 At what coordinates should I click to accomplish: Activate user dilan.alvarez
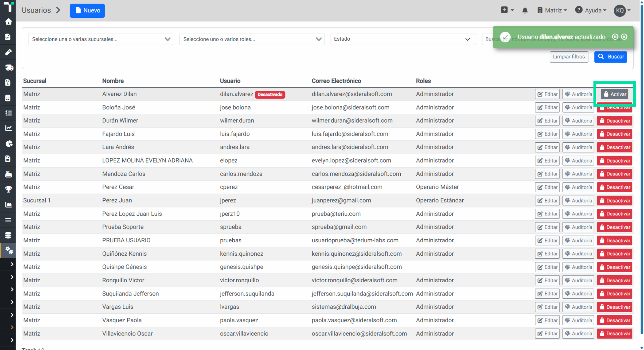tap(614, 94)
